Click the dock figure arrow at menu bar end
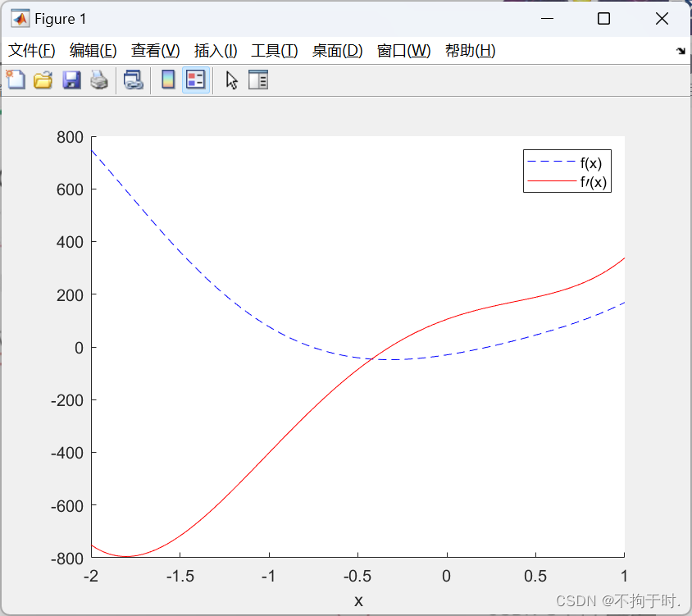692x616 pixels. [681, 51]
